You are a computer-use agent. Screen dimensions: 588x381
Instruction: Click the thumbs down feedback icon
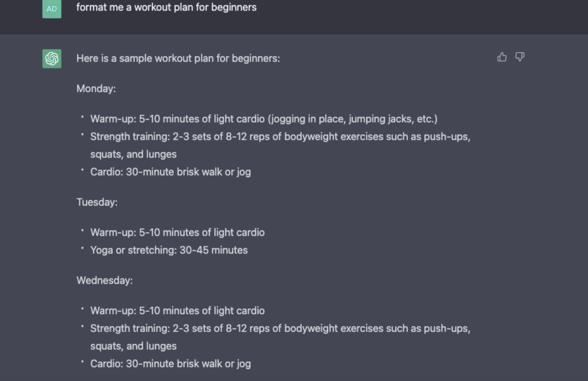520,57
